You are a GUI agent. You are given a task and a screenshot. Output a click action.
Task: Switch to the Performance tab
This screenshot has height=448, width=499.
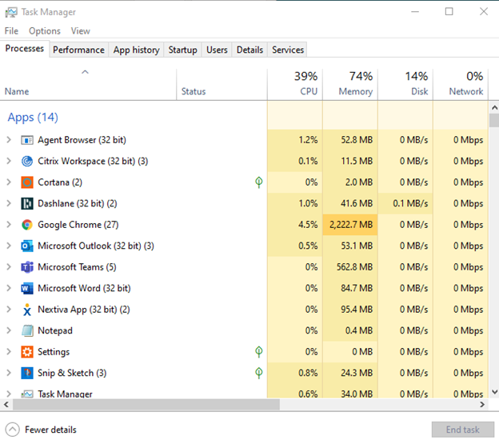tap(78, 50)
